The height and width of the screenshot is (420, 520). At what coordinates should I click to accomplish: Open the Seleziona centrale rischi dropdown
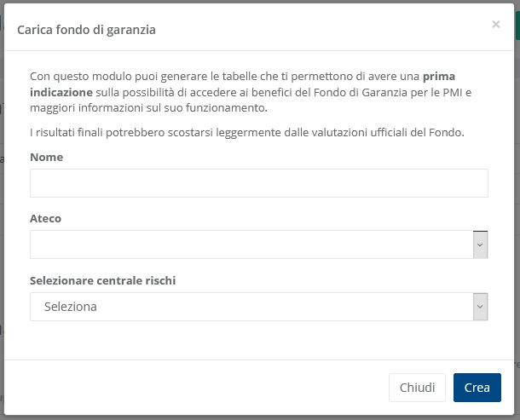click(251, 307)
